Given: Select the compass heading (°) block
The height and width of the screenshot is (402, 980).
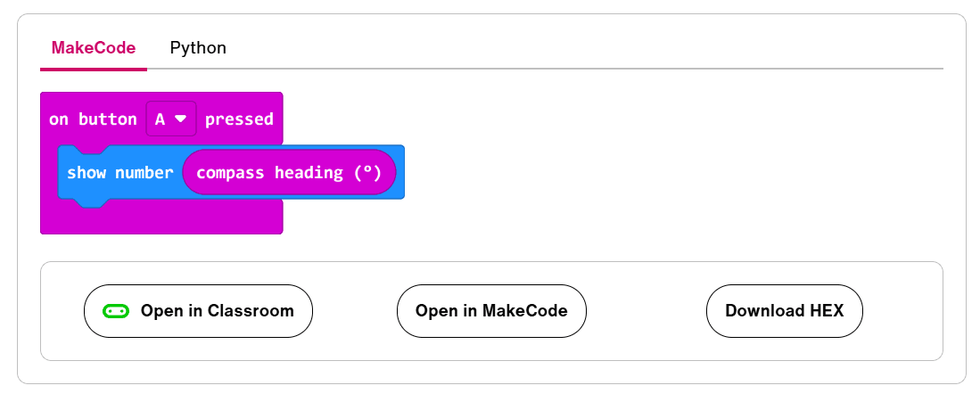Looking at the screenshot, I should click(x=288, y=172).
